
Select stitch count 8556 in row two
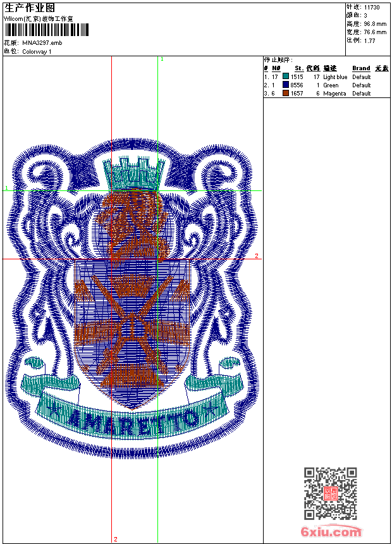click(297, 85)
